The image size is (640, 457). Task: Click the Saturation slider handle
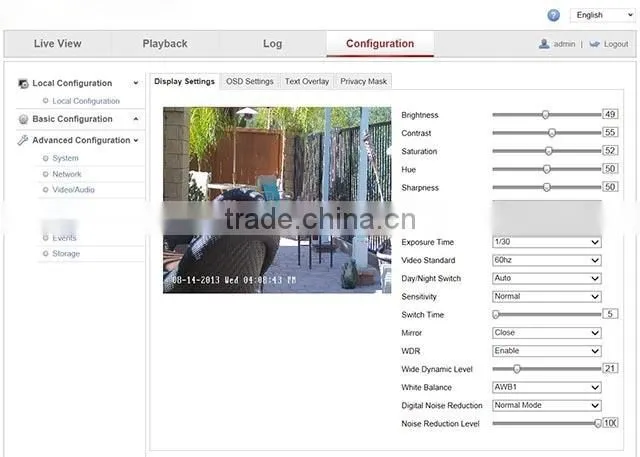coord(549,151)
